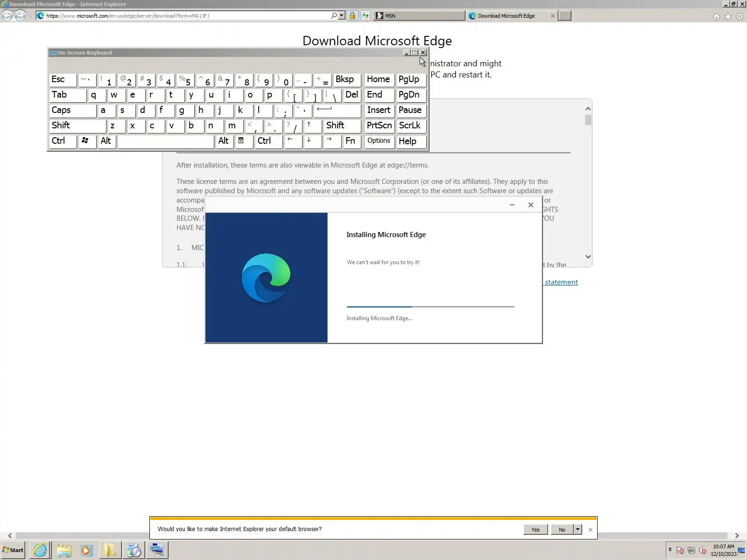Viewport: 747px width, 560px height.
Task: Open the privacy statement link
Action: [x=561, y=282]
